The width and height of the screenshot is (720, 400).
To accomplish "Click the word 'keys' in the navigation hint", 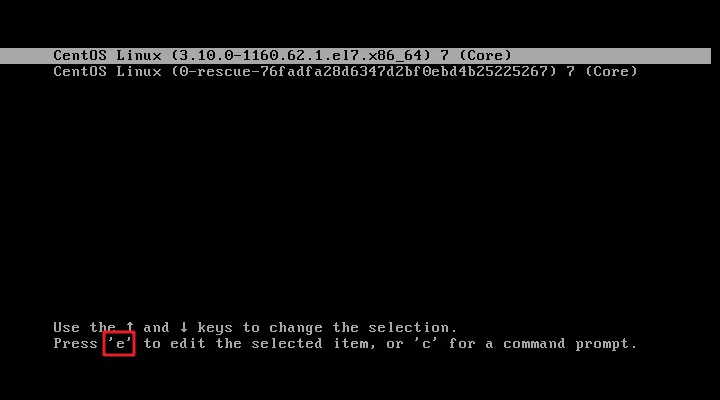I will pos(215,328).
